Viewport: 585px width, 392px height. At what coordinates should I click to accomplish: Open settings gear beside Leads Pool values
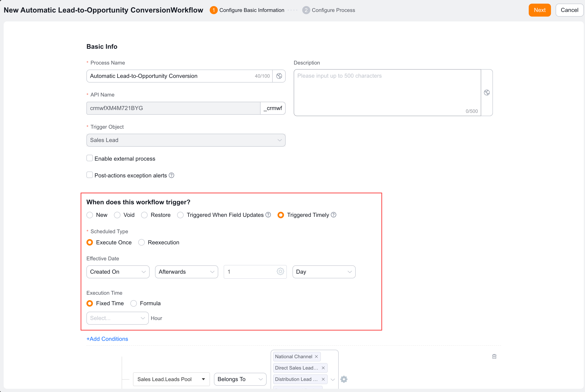point(344,379)
